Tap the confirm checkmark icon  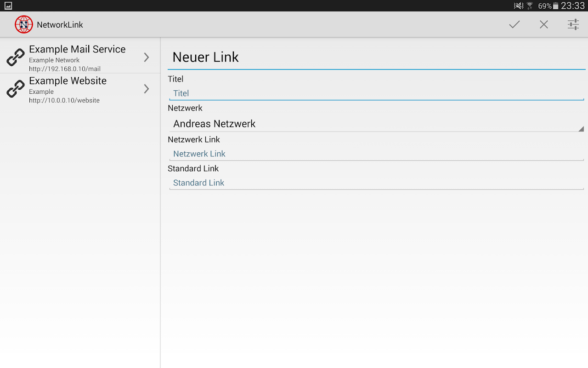pos(514,25)
